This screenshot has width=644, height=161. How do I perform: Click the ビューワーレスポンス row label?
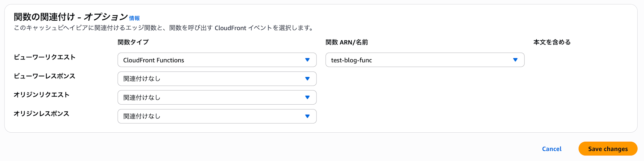[x=44, y=76]
